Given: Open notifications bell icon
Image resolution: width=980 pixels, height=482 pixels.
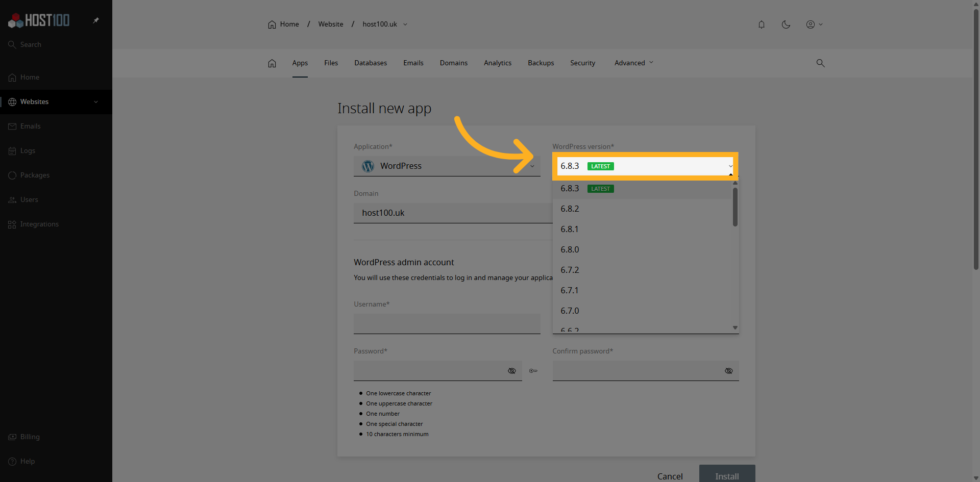Looking at the screenshot, I should tap(762, 24).
